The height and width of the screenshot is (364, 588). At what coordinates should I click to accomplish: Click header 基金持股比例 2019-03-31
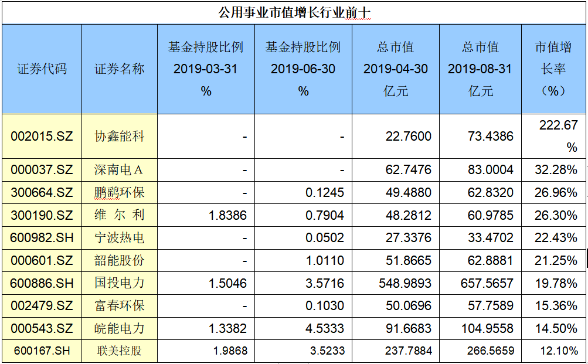[x=206, y=69]
